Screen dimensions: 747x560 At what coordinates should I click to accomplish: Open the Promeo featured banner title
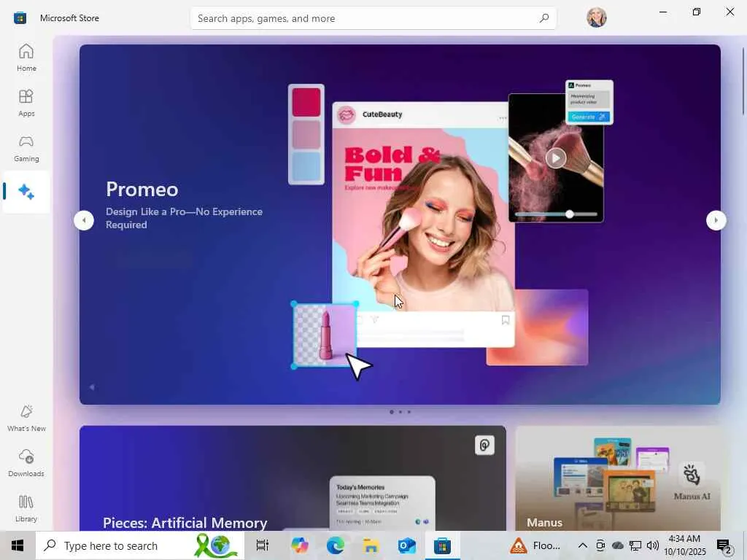point(142,190)
